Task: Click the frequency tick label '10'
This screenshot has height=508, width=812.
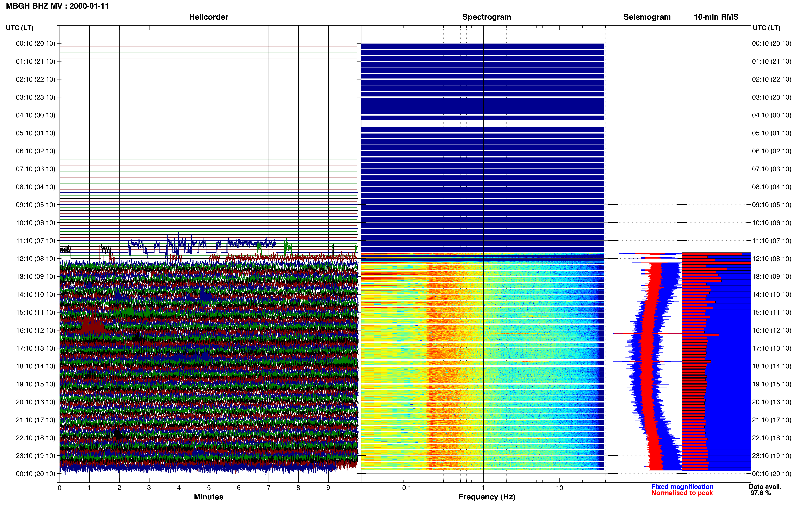Action: pyautogui.click(x=559, y=488)
